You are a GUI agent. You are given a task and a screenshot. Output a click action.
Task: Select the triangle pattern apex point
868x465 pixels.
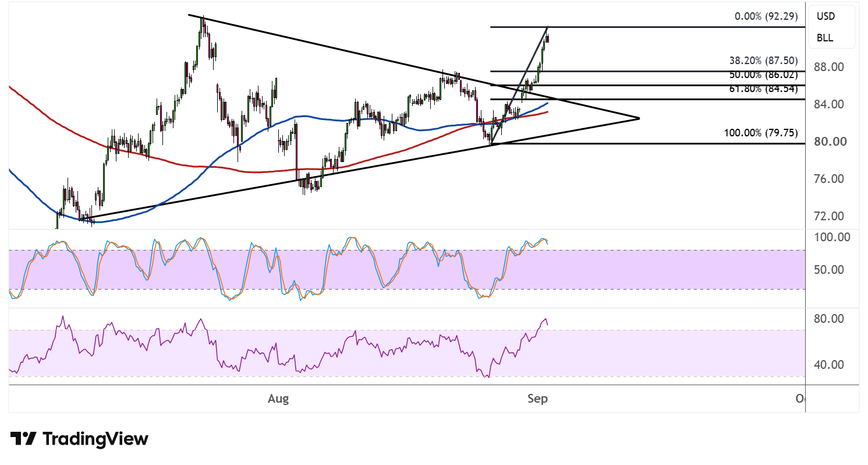click(639, 118)
